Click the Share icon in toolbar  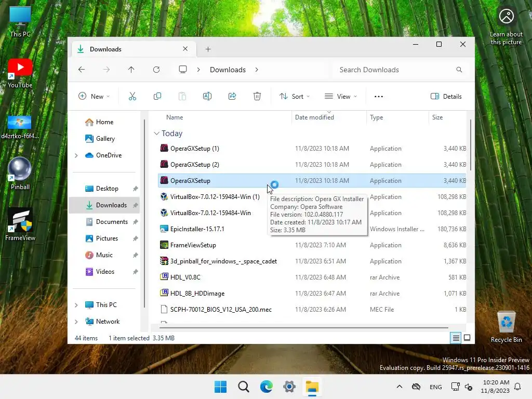pos(232,96)
